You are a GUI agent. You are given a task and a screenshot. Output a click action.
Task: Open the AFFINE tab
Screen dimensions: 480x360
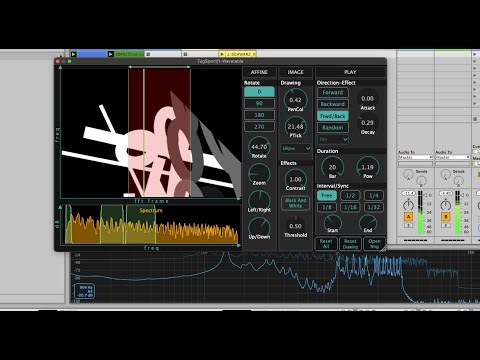tap(259, 72)
